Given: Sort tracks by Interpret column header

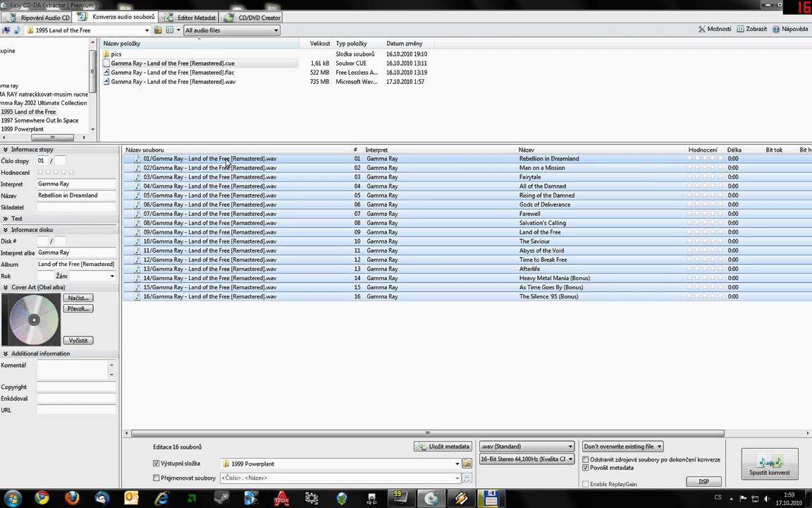Looking at the screenshot, I should point(440,150).
